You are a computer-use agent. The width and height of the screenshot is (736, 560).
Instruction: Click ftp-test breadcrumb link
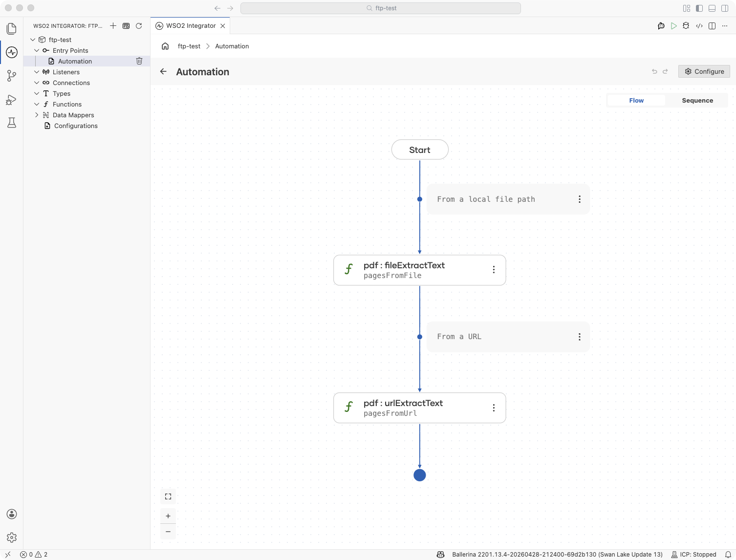tap(189, 46)
